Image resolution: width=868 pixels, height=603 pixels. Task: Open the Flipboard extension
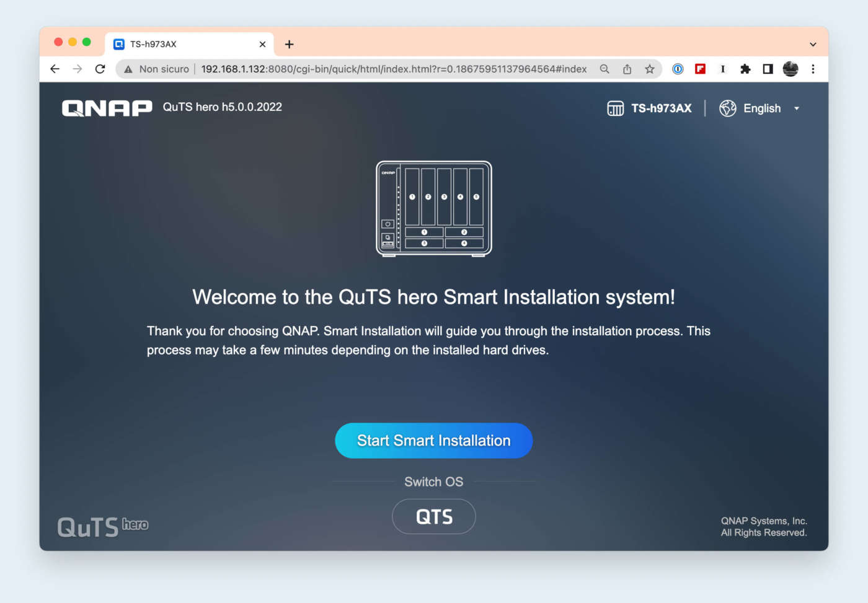click(701, 69)
